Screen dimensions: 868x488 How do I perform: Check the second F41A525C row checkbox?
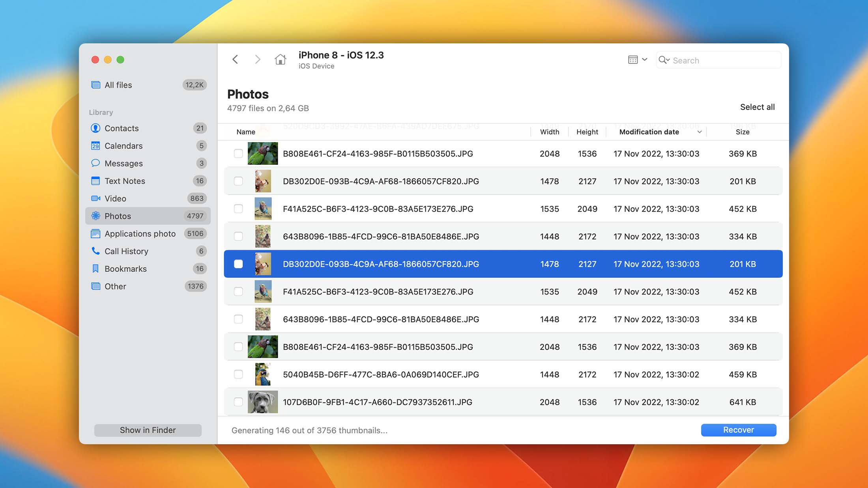pyautogui.click(x=238, y=291)
